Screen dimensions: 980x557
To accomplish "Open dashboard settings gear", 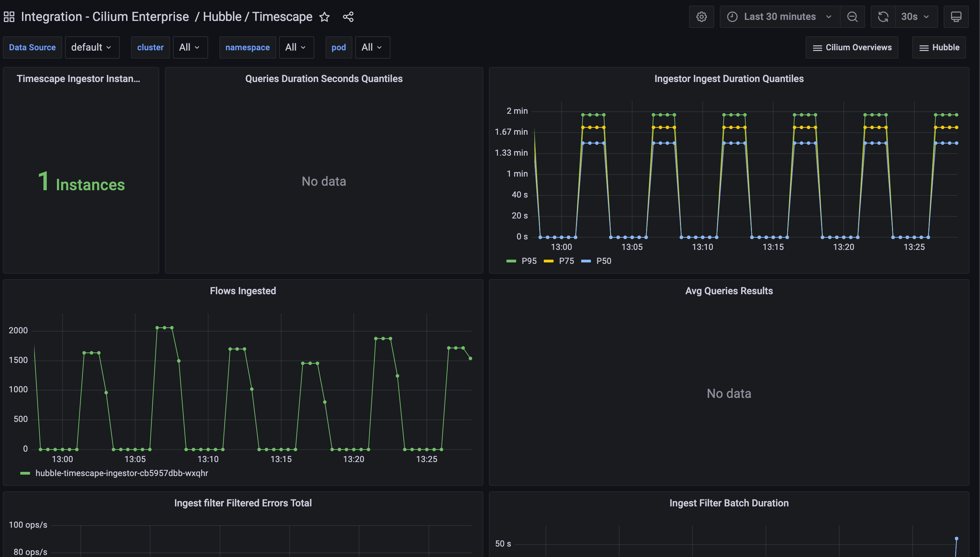I will 701,17.
